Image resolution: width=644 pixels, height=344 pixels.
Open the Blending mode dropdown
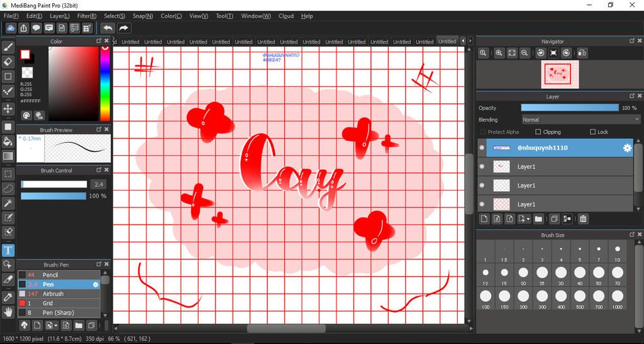click(580, 120)
